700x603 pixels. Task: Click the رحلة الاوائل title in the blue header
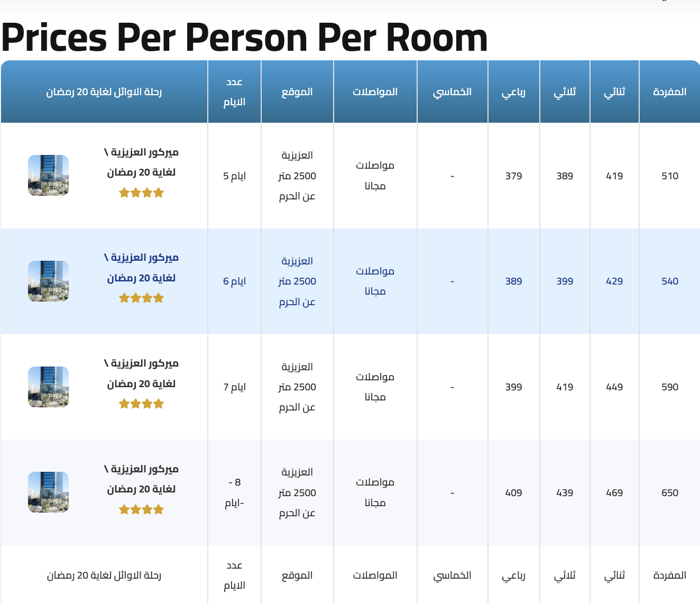click(104, 92)
